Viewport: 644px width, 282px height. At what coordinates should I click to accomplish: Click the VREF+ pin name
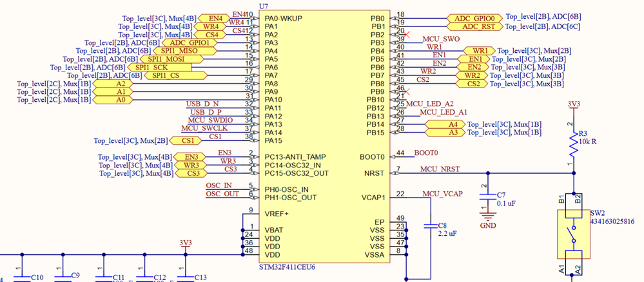[x=277, y=214]
